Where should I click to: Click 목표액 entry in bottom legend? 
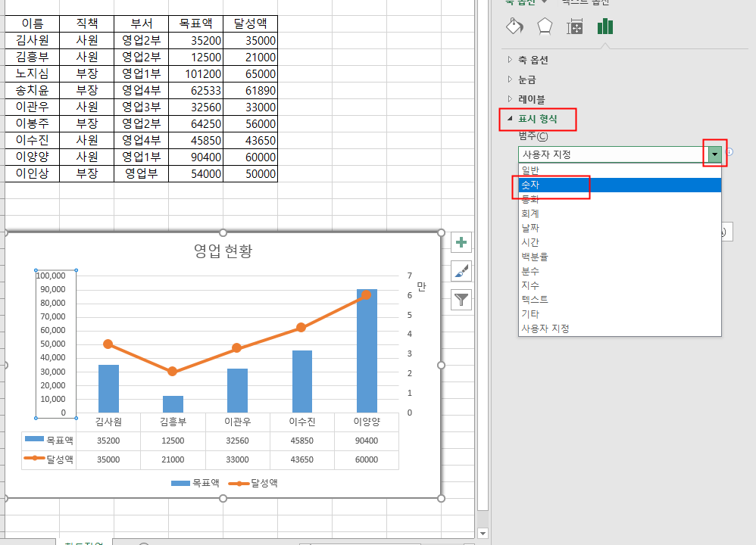coord(195,483)
